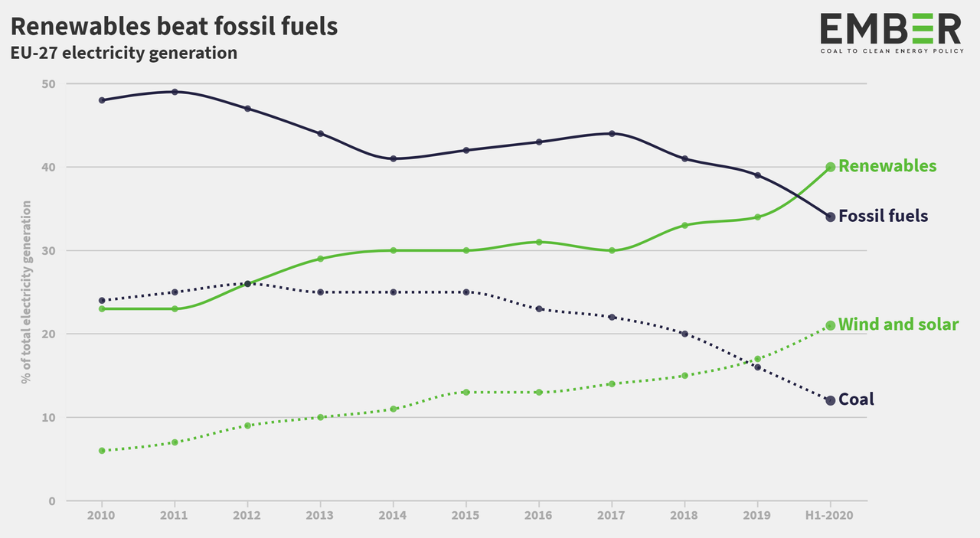The height and width of the screenshot is (538, 980).
Task: Click the 'EU-27 electricity generation' subtitle
Action: point(123,54)
